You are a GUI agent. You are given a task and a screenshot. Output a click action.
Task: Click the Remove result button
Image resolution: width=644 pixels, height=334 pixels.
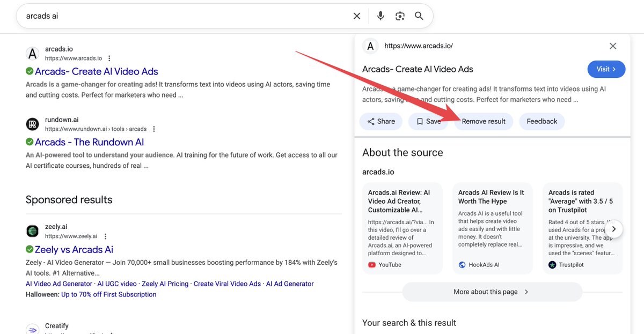484,121
